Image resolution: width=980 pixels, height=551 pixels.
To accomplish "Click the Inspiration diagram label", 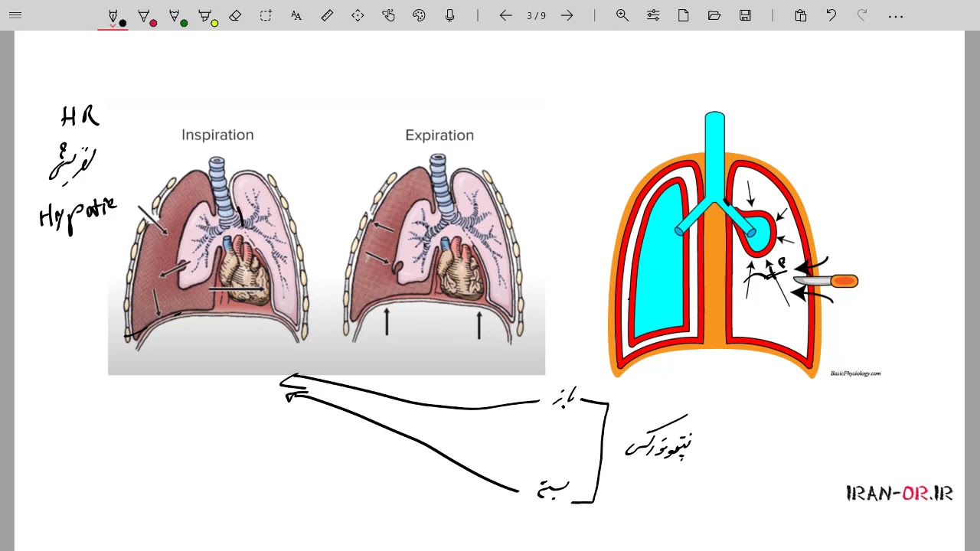I will [x=217, y=135].
